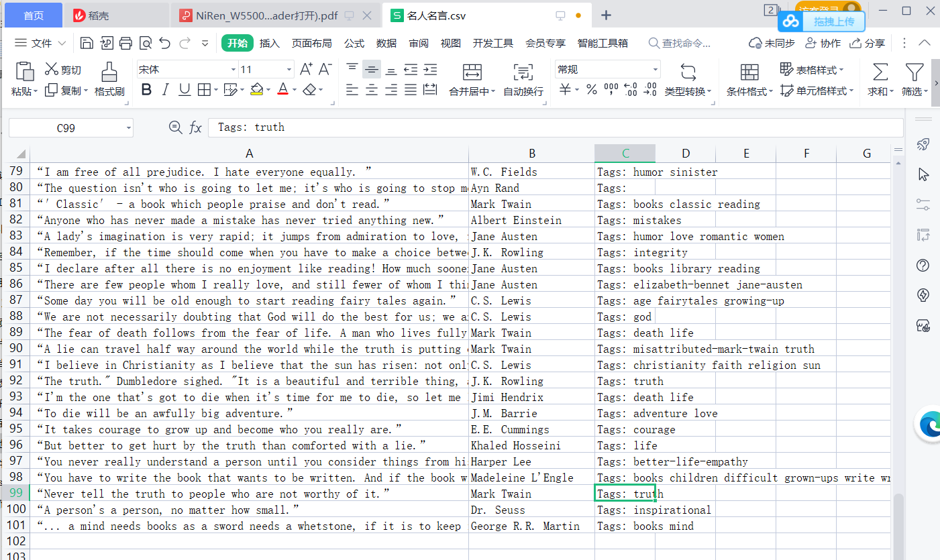Open the File (文件) menu
Screen dimensions: 940x560
(x=40, y=43)
